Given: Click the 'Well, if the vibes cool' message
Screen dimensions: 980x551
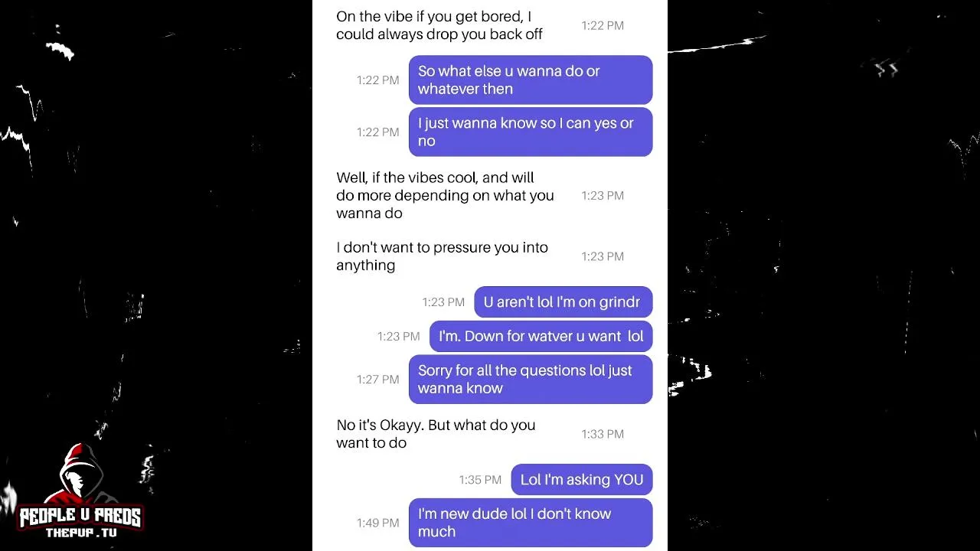Looking at the screenshot, I should click(x=445, y=195).
